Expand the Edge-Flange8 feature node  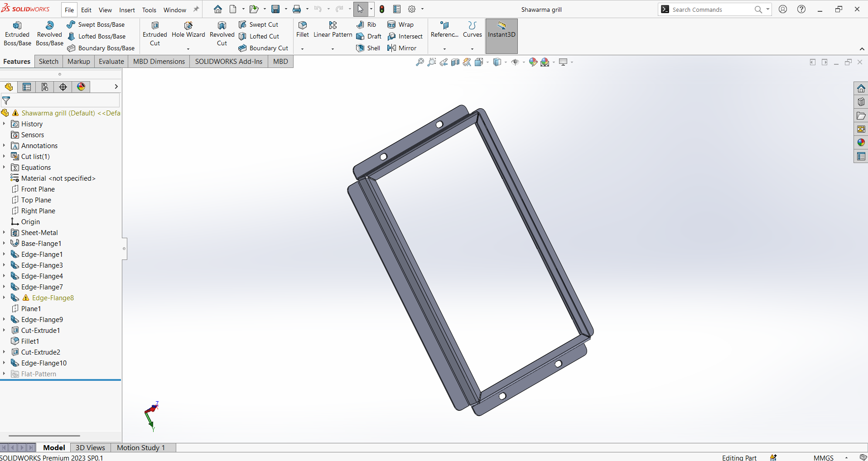(4, 298)
